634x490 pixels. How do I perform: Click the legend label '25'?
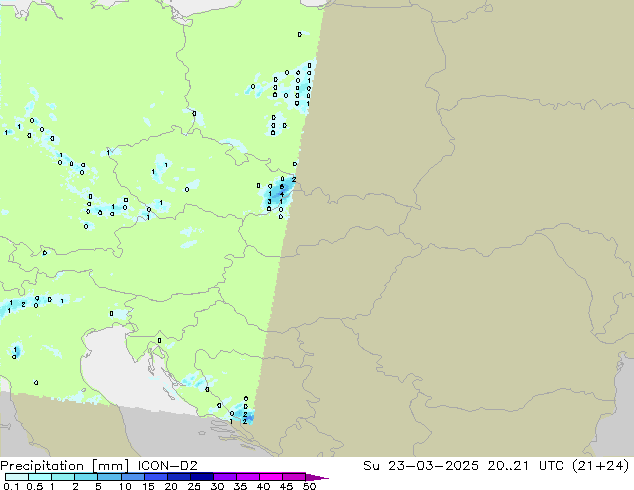pos(194,486)
